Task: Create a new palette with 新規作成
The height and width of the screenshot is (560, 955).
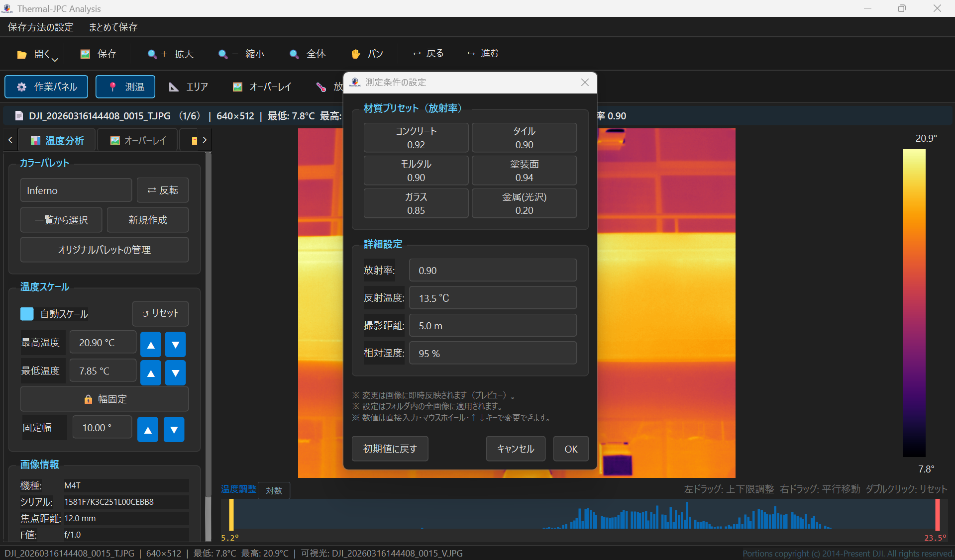Action: pos(148,220)
